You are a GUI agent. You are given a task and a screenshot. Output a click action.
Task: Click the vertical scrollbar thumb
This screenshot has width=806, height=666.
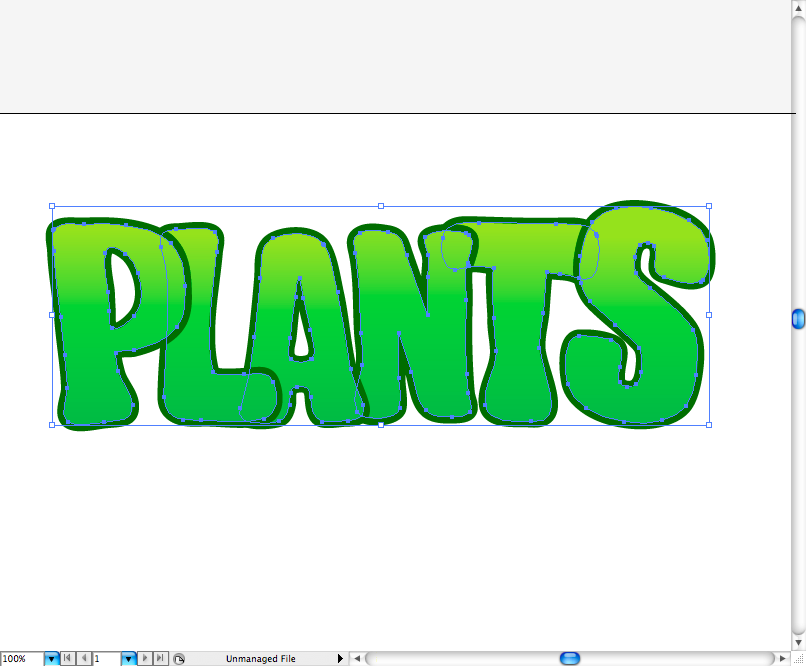point(798,319)
